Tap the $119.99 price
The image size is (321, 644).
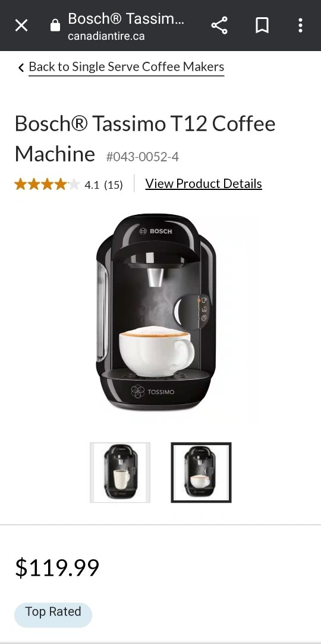click(x=57, y=567)
